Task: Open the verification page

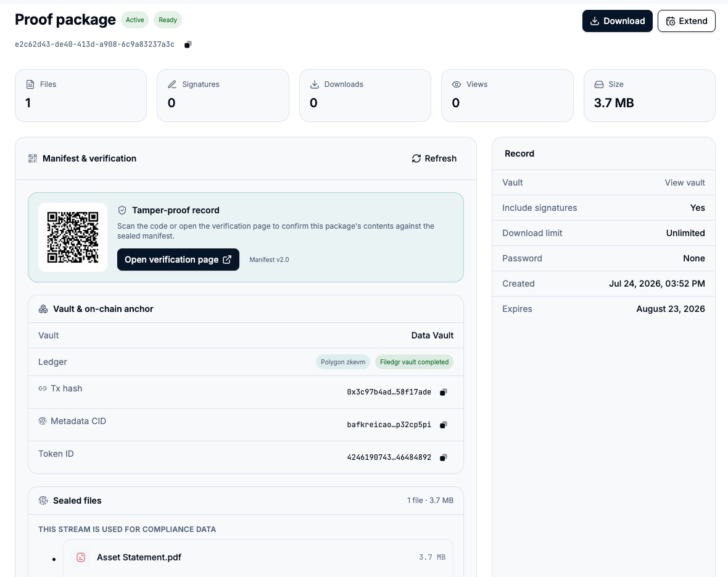Action: click(178, 260)
